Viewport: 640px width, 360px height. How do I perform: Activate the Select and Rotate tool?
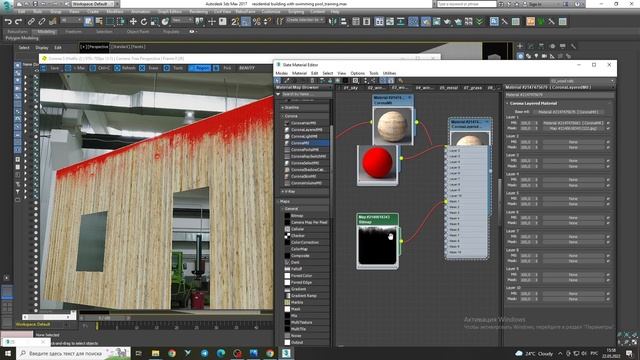pos(144,21)
